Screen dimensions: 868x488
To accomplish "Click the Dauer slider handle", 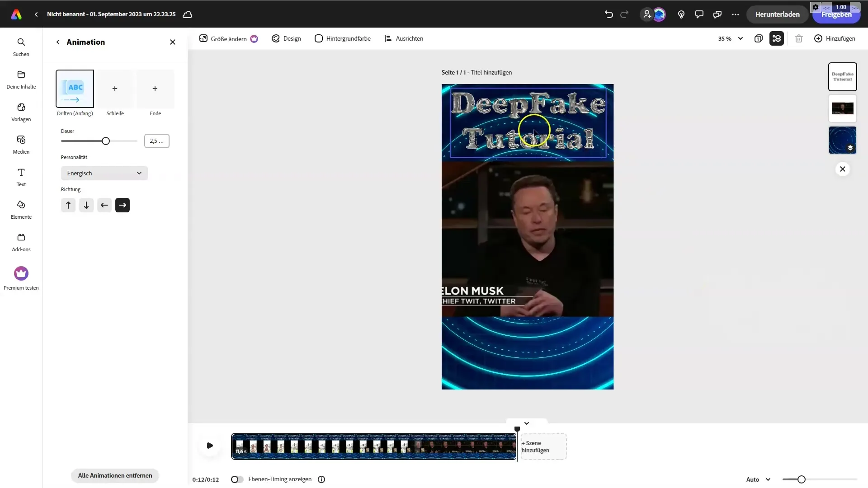I will (106, 141).
